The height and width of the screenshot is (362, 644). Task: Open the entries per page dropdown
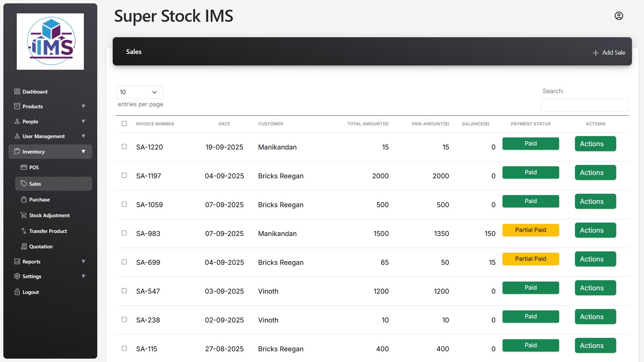pos(140,92)
